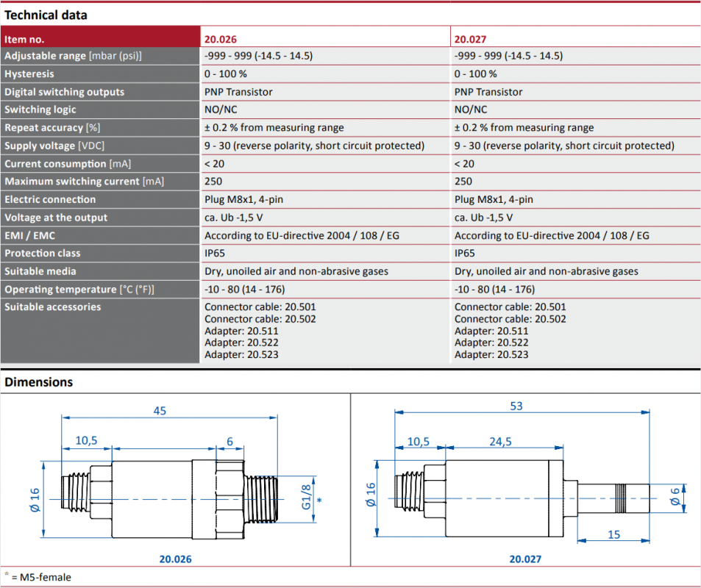Click the "Supply voltage [VDC]" row label
Viewport: 701px width, 588px height.
coord(100,146)
